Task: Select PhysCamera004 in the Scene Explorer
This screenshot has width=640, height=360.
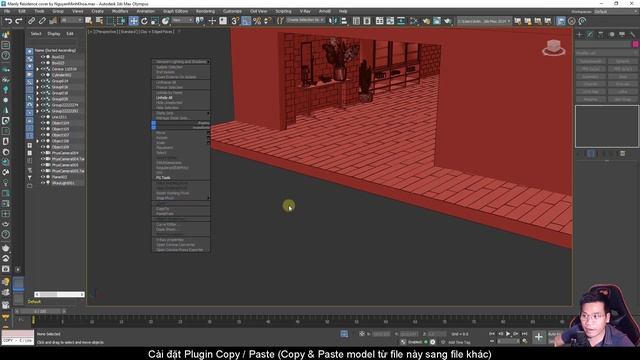Action: click(65, 153)
